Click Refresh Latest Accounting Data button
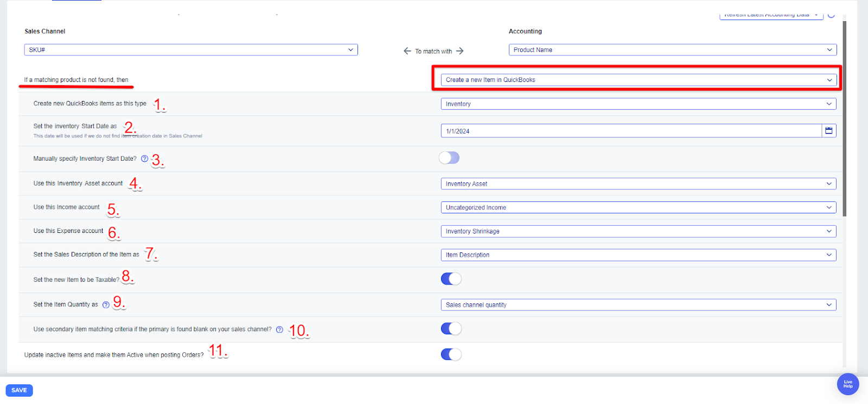The height and width of the screenshot is (405, 868). [x=771, y=16]
